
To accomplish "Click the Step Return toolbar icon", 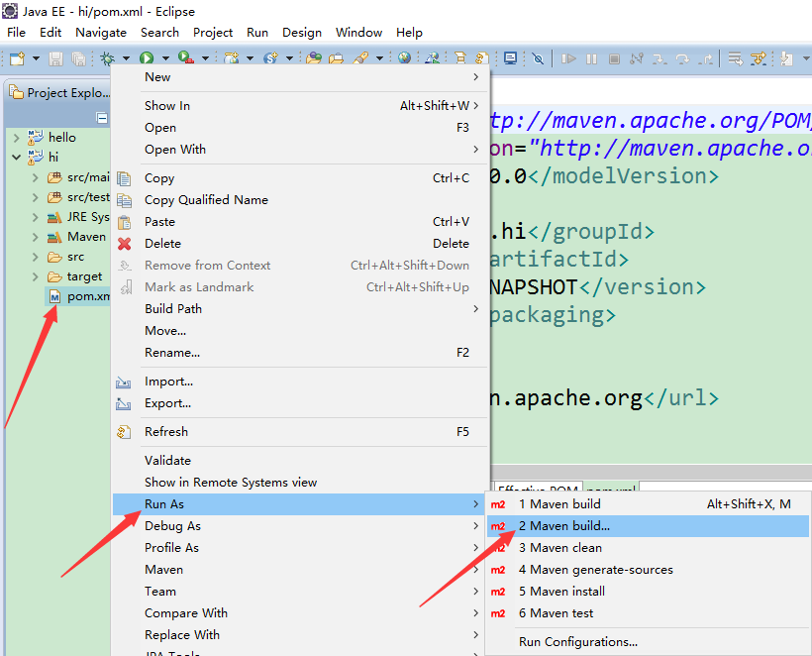I will [x=705, y=58].
